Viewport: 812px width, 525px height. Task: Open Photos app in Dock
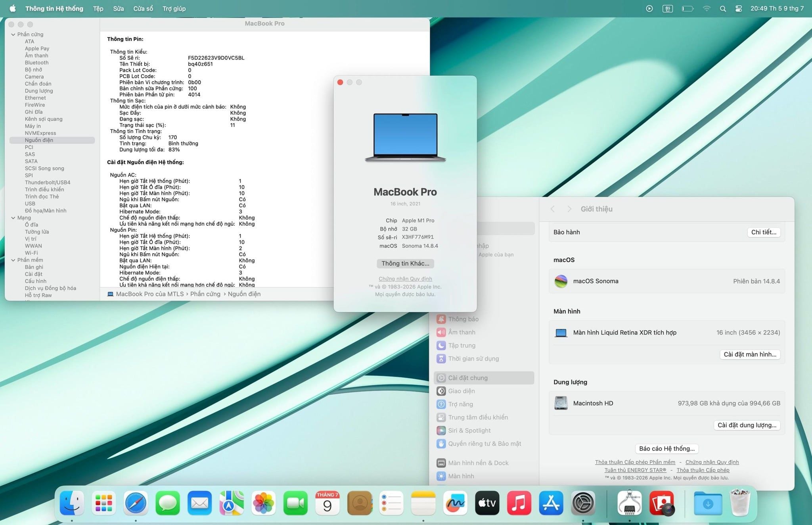pyautogui.click(x=264, y=503)
